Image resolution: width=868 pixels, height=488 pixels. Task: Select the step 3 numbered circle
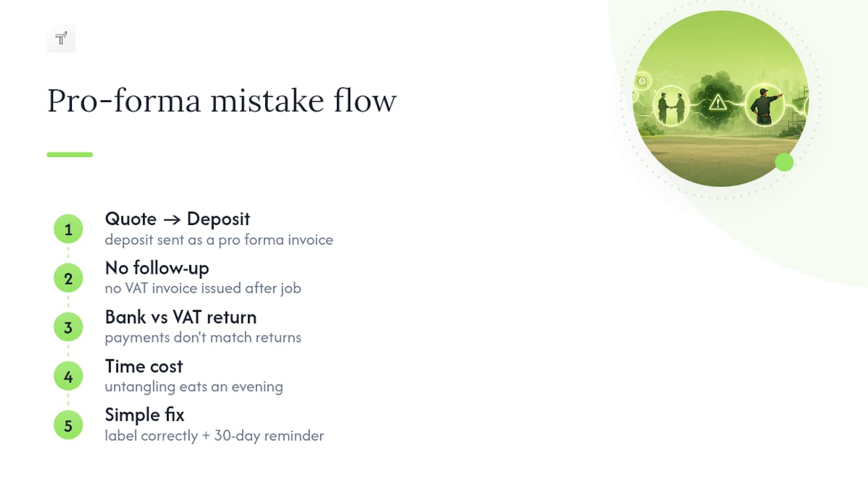pos(68,327)
